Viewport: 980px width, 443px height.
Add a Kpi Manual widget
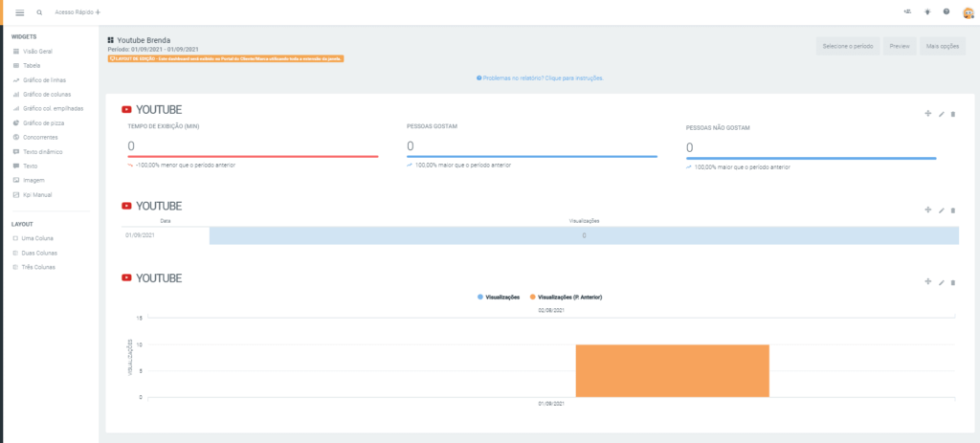tap(33, 195)
